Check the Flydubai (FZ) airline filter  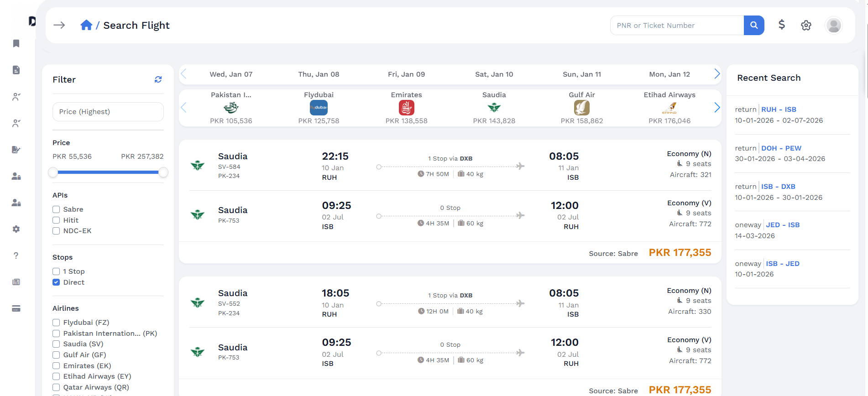(56, 323)
